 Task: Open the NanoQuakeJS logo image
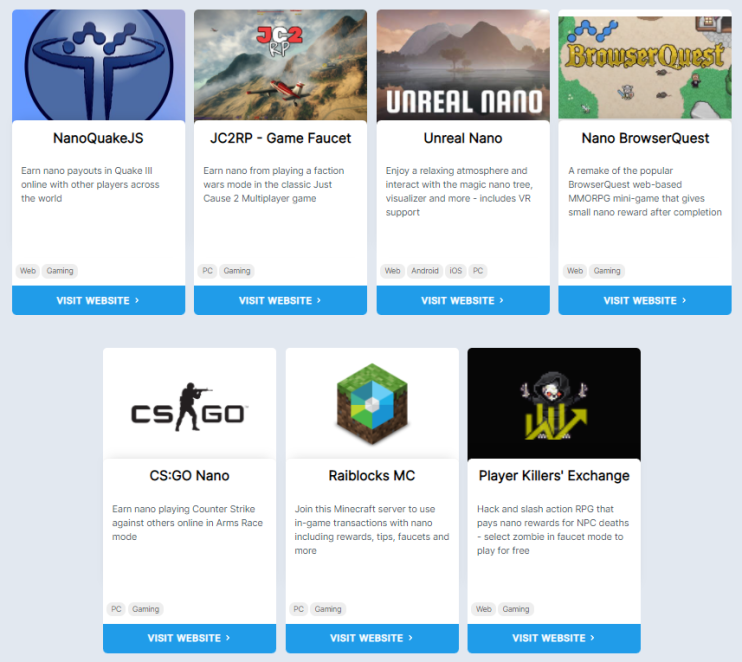coord(98,65)
